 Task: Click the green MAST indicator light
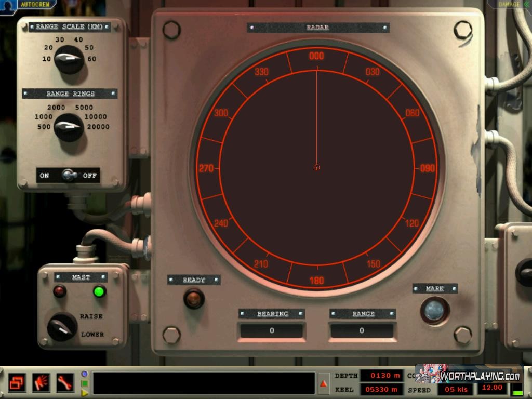click(99, 291)
